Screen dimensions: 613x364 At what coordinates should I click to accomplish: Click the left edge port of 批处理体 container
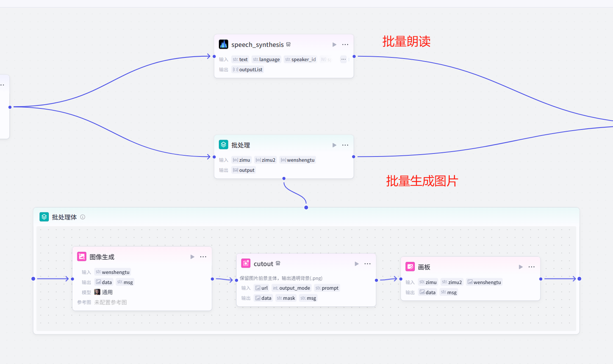coord(33,279)
